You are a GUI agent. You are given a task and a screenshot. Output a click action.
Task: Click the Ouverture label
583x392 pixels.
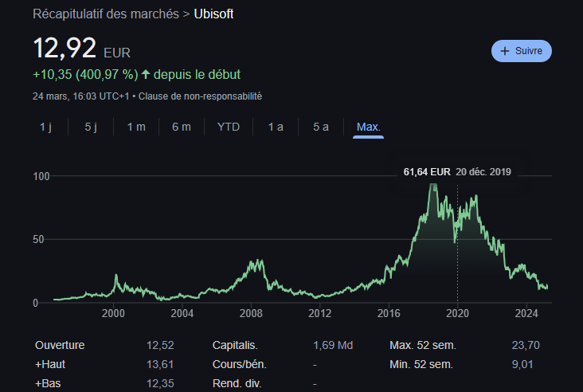click(x=60, y=345)
